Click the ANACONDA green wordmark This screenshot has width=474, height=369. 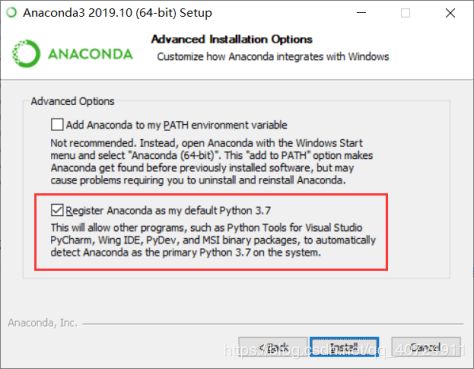(x=91, y=54)
